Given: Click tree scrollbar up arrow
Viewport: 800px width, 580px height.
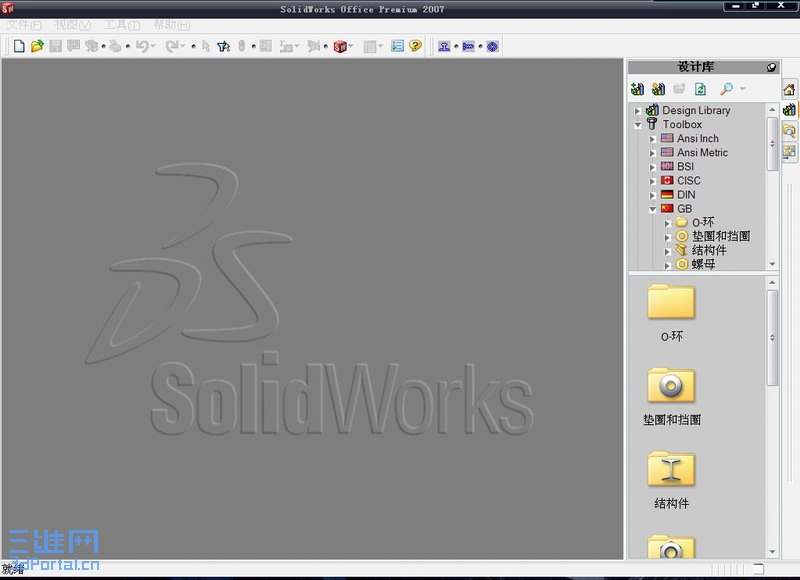Looking at the screenshot, I should (x=772, y=110).
